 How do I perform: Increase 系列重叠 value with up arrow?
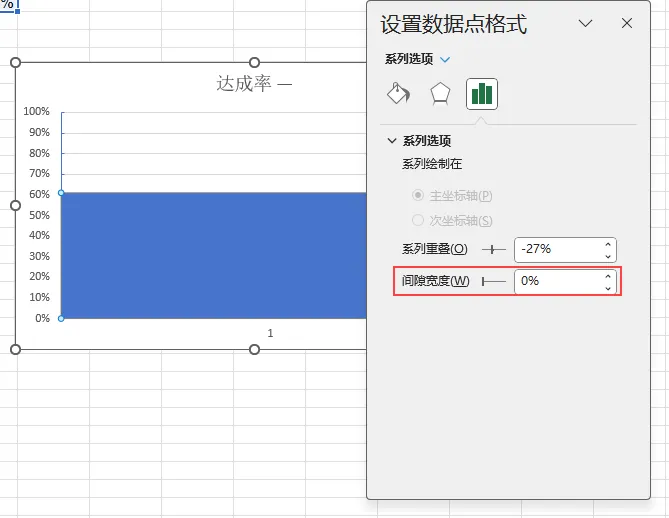click(x=608, y=244)
